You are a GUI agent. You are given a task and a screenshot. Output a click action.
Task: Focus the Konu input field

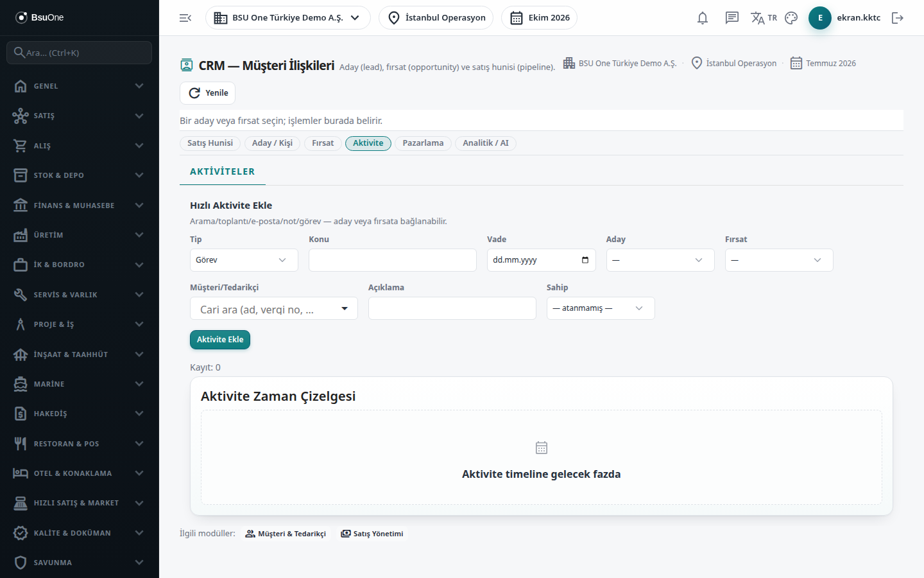[393, 260]
